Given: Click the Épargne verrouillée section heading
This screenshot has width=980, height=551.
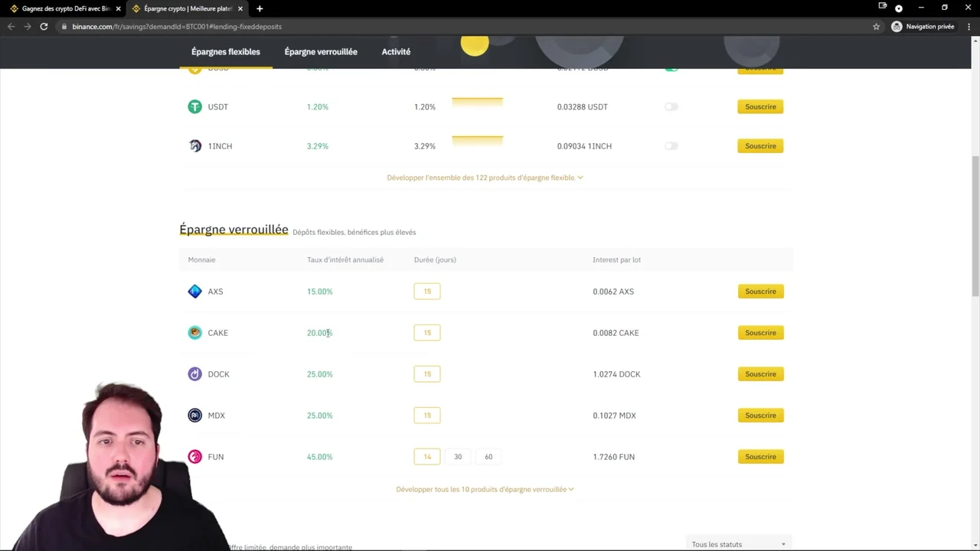Looking at the screenshot, I should pos(234,230).
